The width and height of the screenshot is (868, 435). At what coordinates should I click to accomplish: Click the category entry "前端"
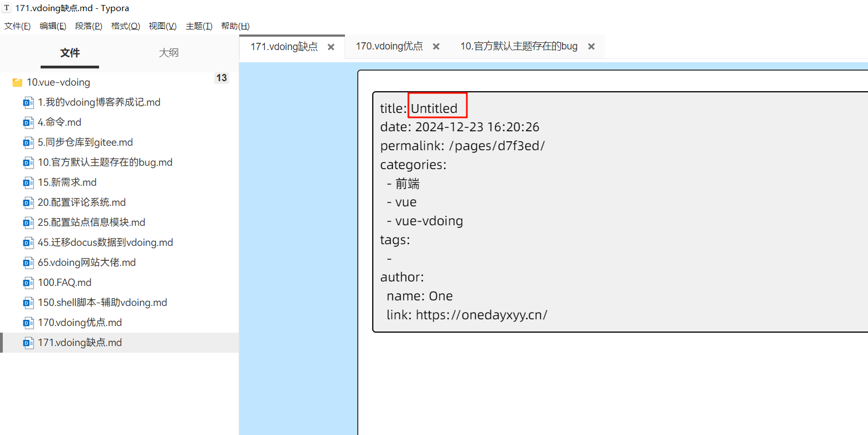407,184
